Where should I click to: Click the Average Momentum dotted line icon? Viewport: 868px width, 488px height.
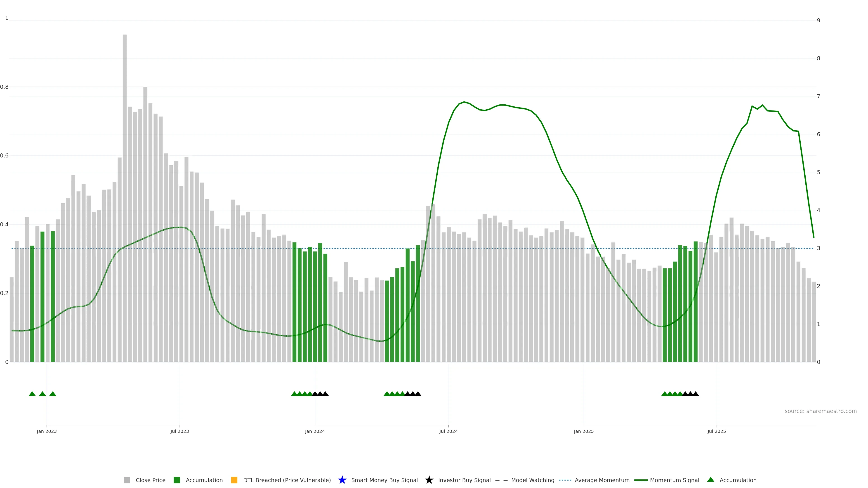pos(565,480)
